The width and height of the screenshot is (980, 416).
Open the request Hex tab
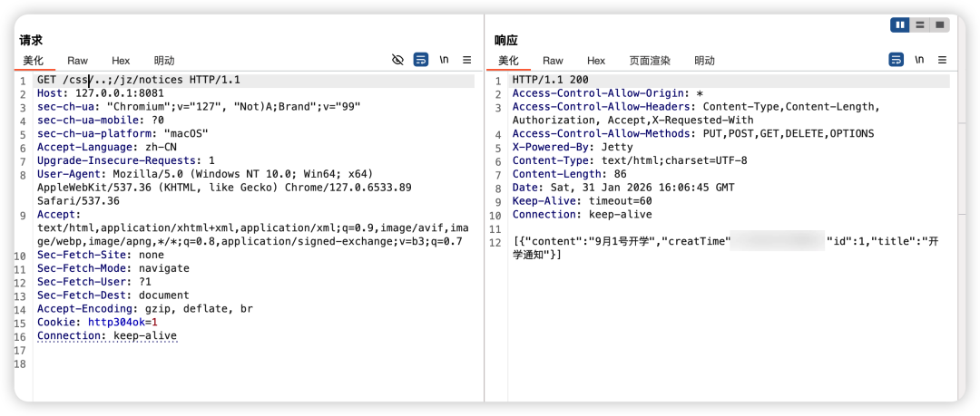[121, 61]
